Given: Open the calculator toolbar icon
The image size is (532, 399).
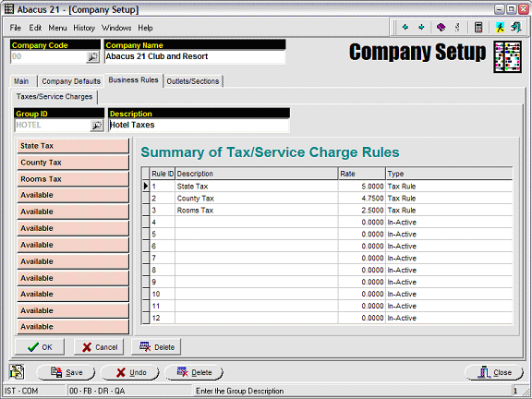Looking at the screenshot, I should pos(478,27).
